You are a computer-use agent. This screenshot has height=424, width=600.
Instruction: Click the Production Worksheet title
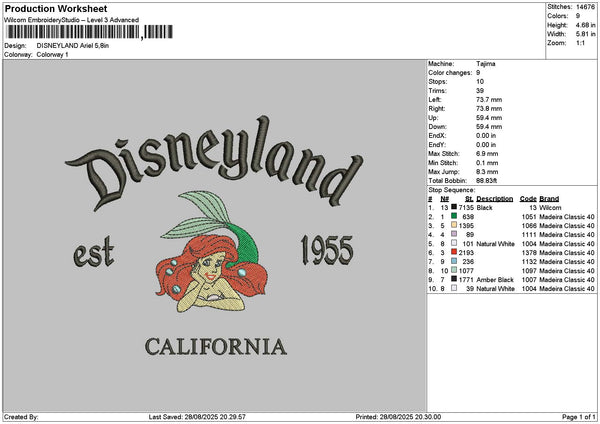point(56,8)
